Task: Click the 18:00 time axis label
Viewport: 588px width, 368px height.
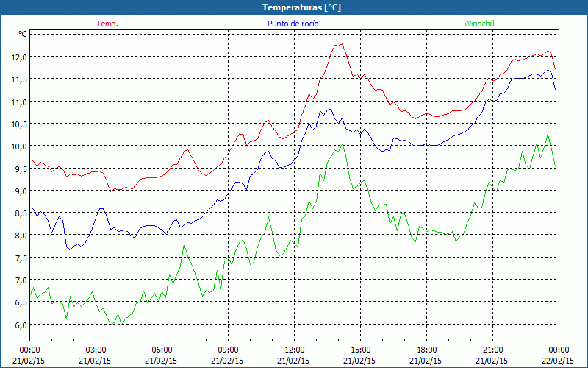Action: 426,350
